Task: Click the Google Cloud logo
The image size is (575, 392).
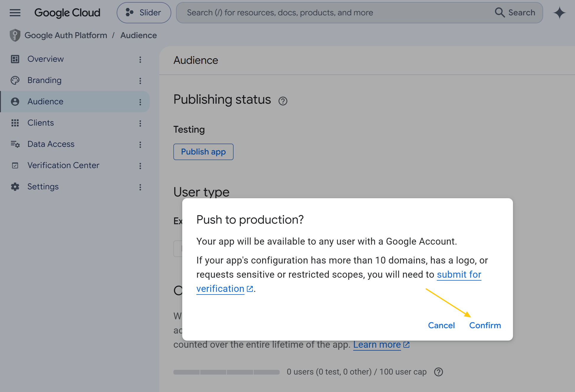Action: click(x=67, y=13)
